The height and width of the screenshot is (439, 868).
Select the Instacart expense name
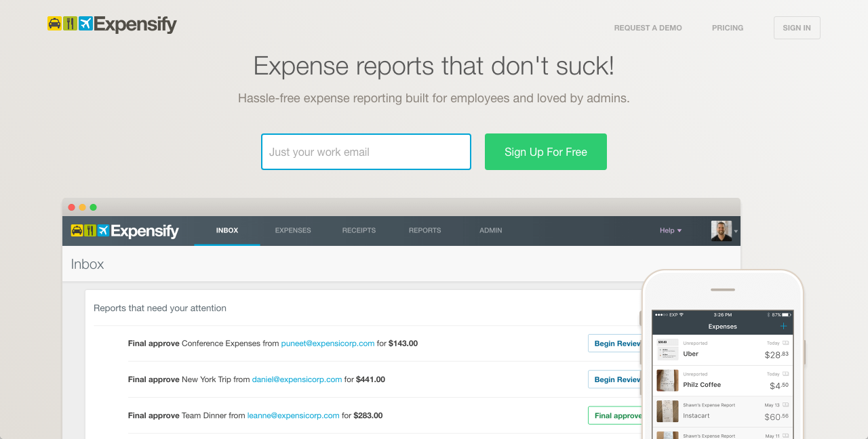point(696,416)
